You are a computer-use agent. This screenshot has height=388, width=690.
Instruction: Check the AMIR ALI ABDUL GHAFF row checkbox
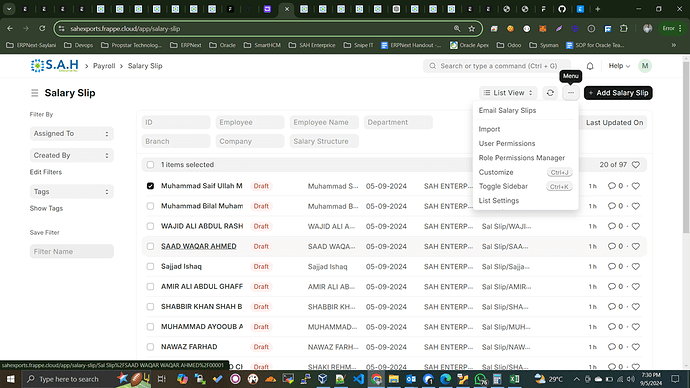150,286
